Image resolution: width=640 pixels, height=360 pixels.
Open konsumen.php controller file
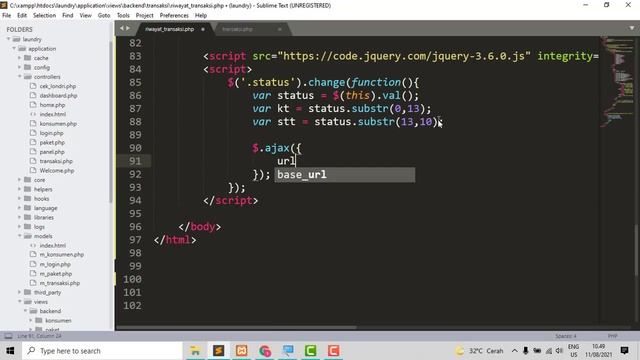[x=58, y=124]
